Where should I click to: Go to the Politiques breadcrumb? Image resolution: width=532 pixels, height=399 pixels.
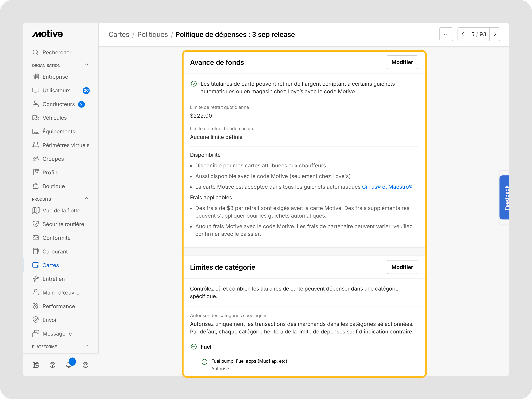[x=153, y=34]
